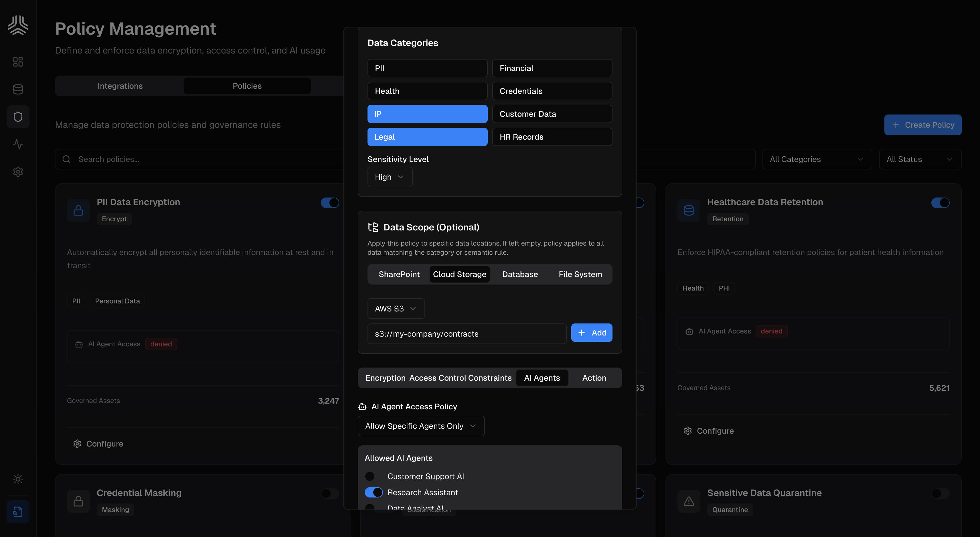Select the HR Records category
This screenshot has width=980, height=537.
[552, 137]
